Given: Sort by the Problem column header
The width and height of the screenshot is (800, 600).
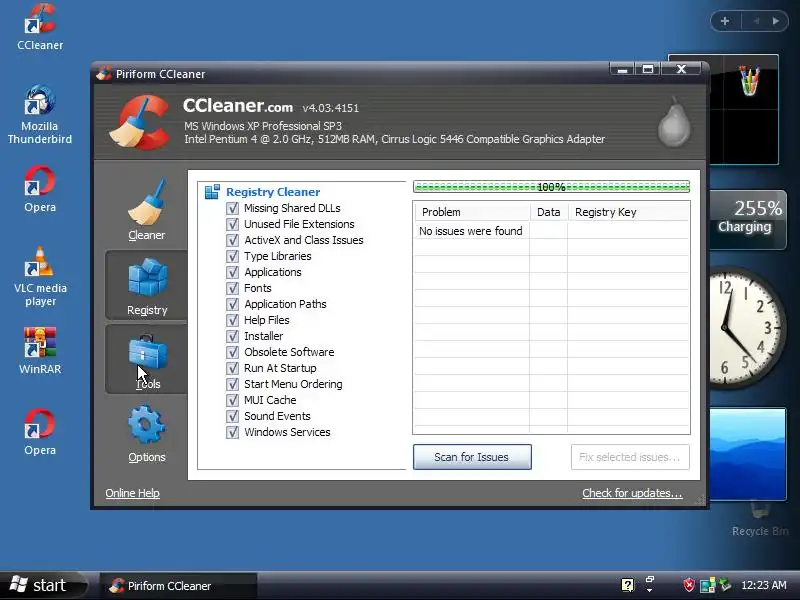Looking at the screenshot, I should pos(472,212).
